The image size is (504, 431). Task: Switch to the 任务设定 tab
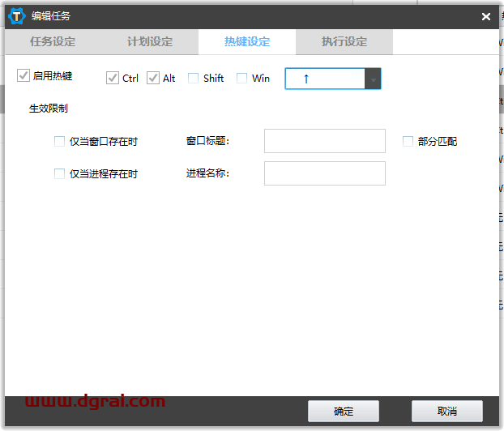click(53, 42)
